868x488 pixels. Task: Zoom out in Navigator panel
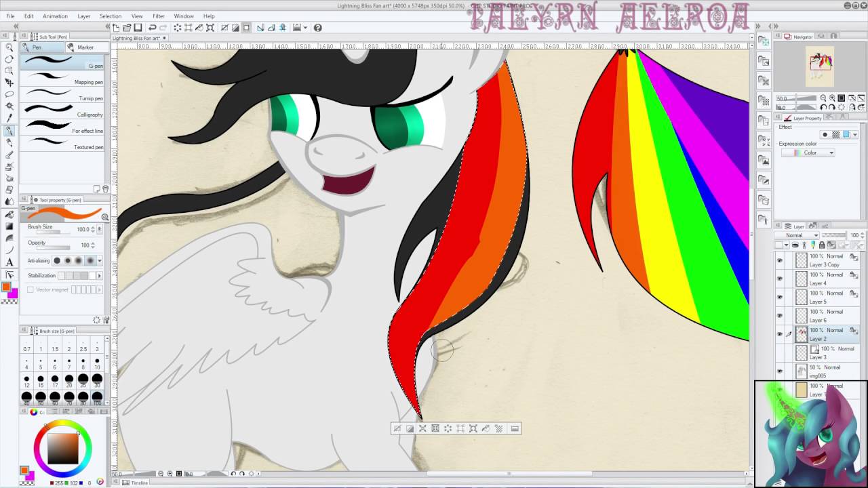point(823,98)
